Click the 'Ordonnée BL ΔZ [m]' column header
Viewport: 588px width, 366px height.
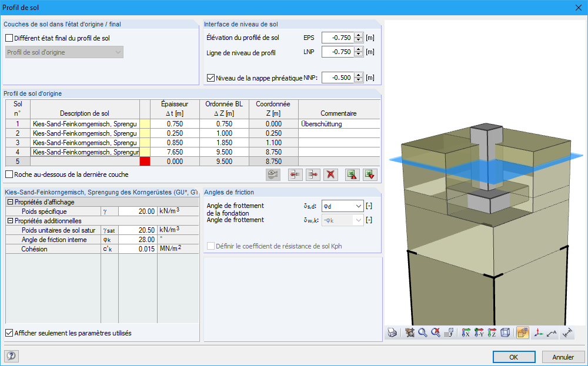coord(224,109)
